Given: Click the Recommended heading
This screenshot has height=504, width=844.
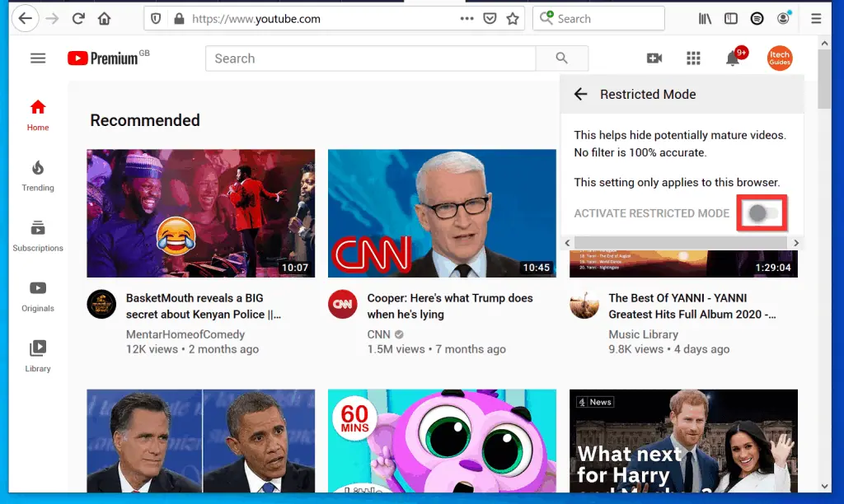Looking at the screenshot, I should click(x=145, y=120).
